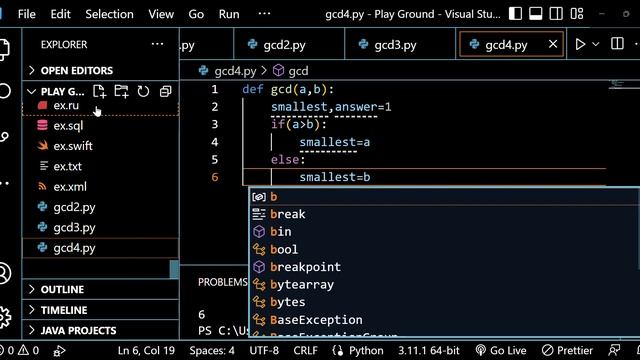
Task: Choose 'BaseException' suggestion
Action: pos(444,320)
